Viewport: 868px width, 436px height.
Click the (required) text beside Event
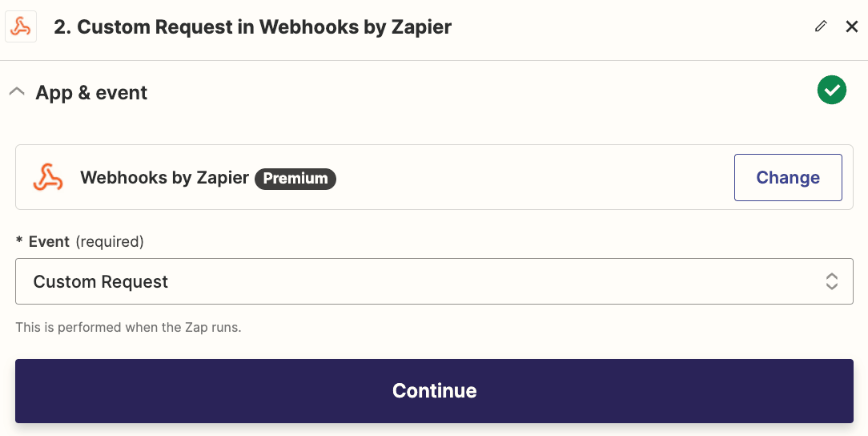pyautogui.click(x=110, y=241)
